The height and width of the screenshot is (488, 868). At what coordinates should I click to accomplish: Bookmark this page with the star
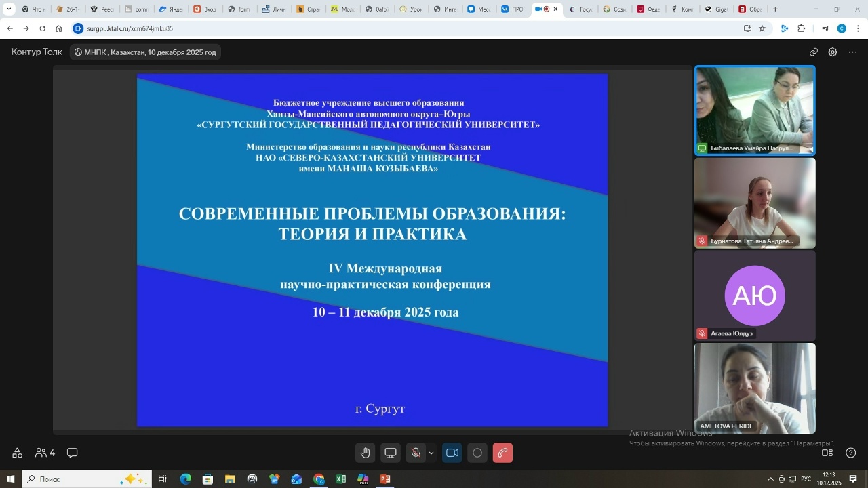tap(762, 28)
